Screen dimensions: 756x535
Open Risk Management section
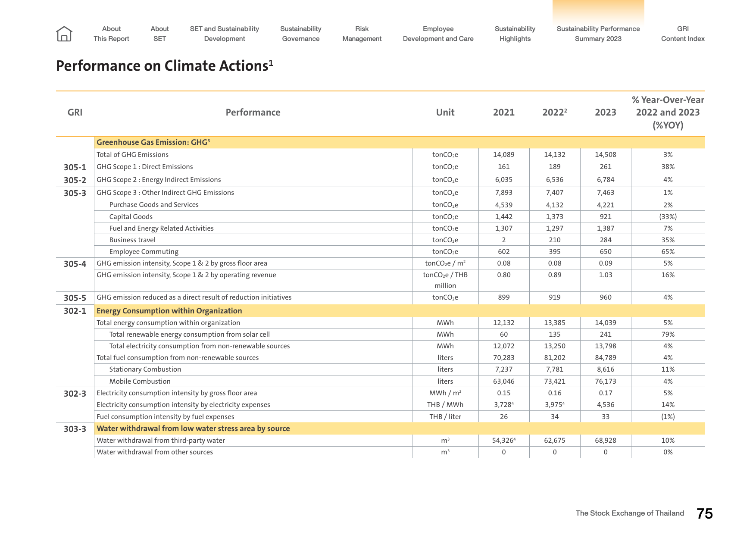362,34
